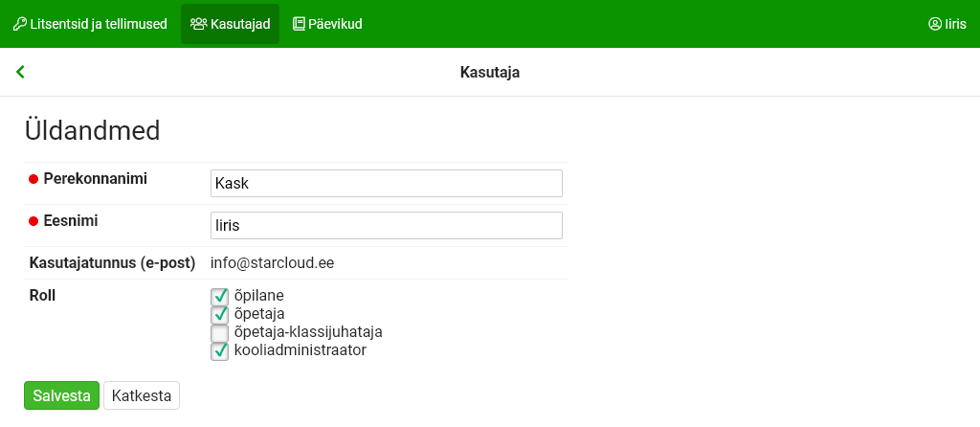The image size is (980, 427).
Task: Focus the Eesnimi field containing Iiris
Action: (386, 226)
